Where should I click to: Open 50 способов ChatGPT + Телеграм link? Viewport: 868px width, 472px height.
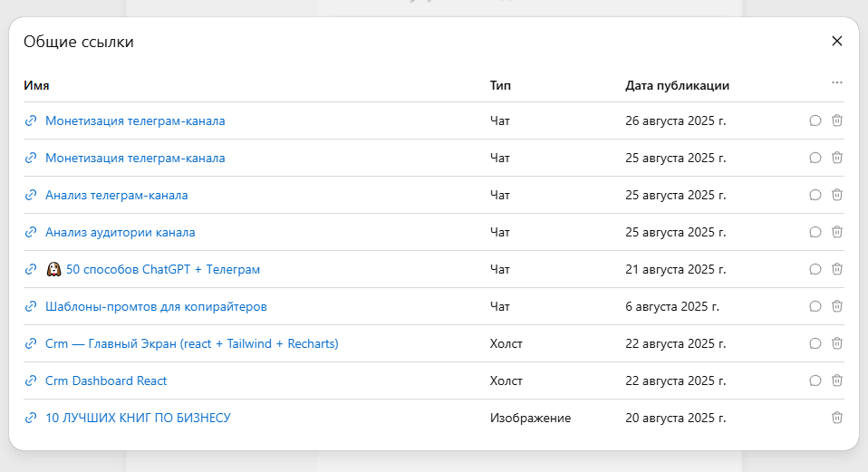point(163,269)
